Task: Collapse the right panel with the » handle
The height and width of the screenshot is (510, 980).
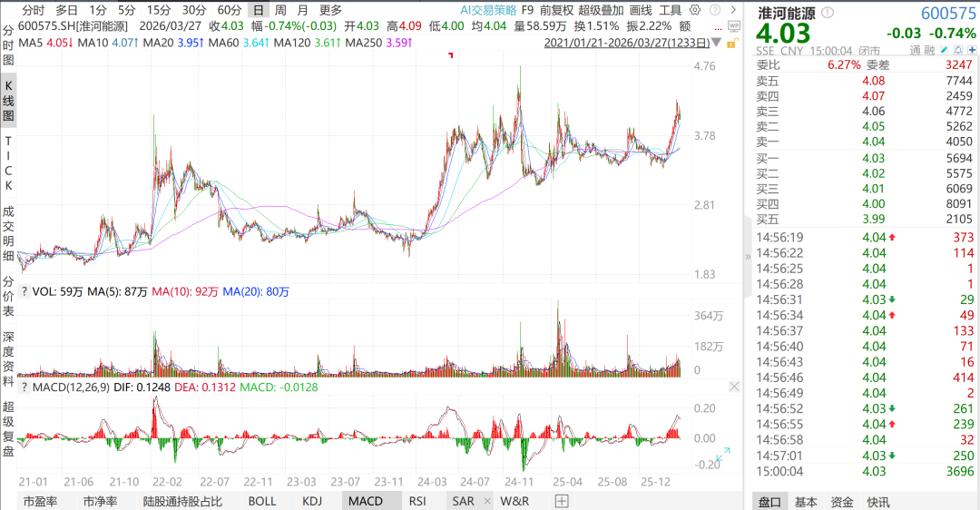Action: 748,257
